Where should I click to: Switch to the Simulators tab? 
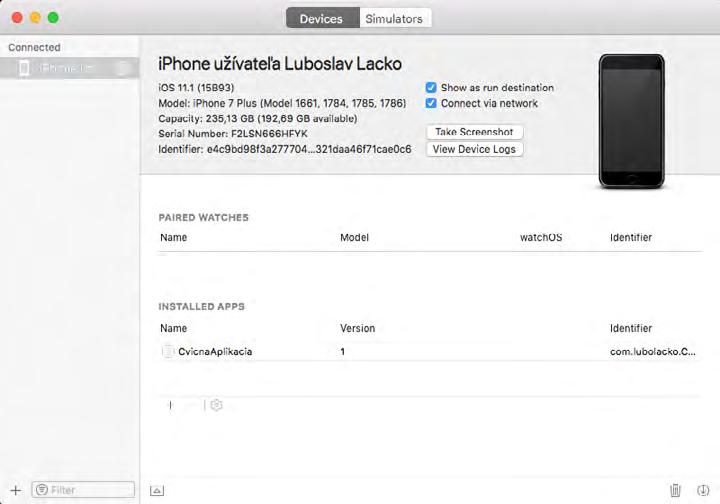pos(395,18)
